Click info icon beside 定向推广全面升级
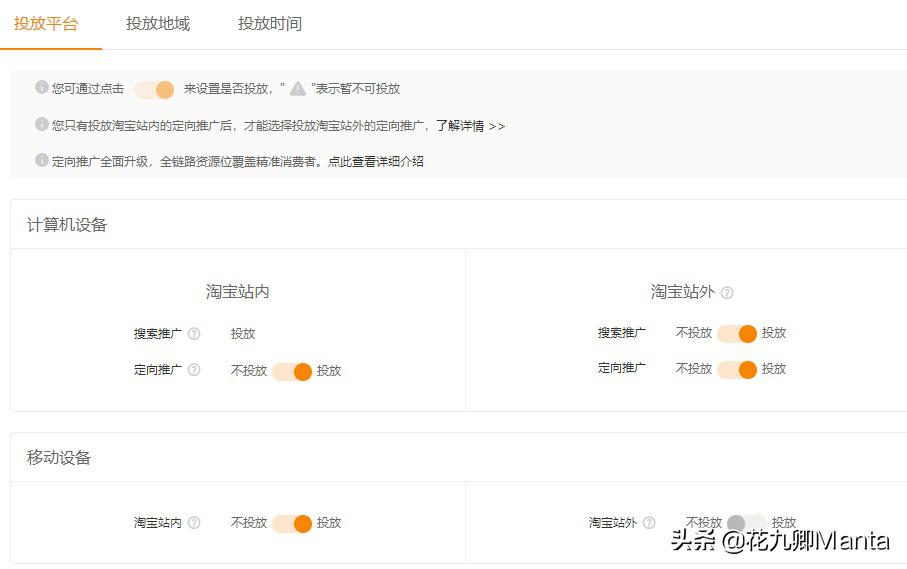907x569 pixels. [42, 160]
